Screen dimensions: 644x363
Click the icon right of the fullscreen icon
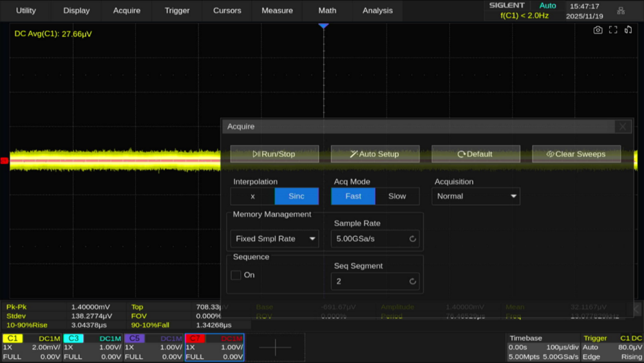pyautogui.click(x=628, y=30)
